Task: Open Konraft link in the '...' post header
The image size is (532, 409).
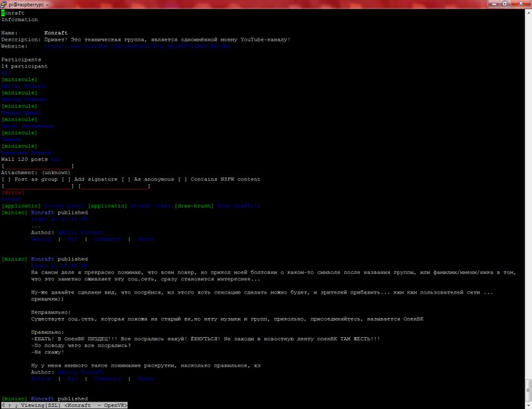Action: 42,212
